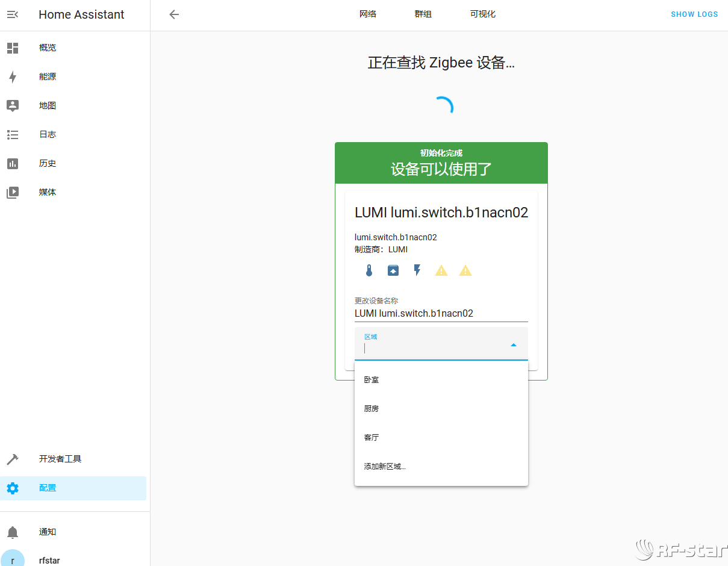Click the 正在查找 Zigbee 设备 heading
728x566 pixels.
click(441, 63)
